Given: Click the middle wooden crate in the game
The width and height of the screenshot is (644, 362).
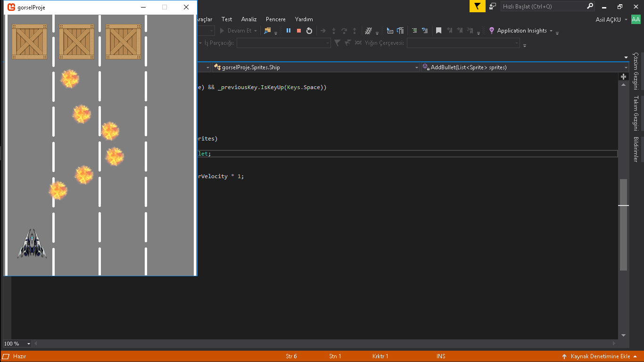Looking at the screenshot, I should (76, 42).
